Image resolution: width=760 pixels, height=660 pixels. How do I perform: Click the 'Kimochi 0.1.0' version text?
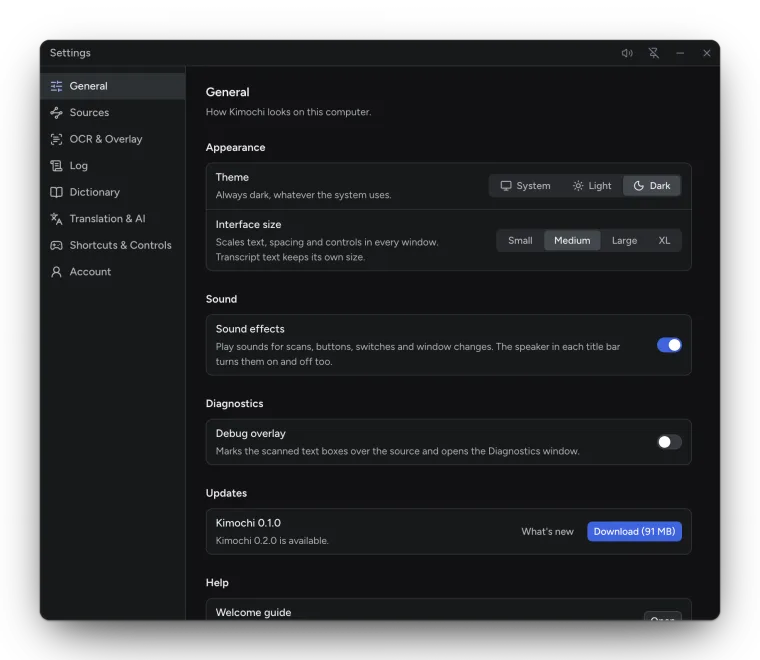click(x=248, y=523)
